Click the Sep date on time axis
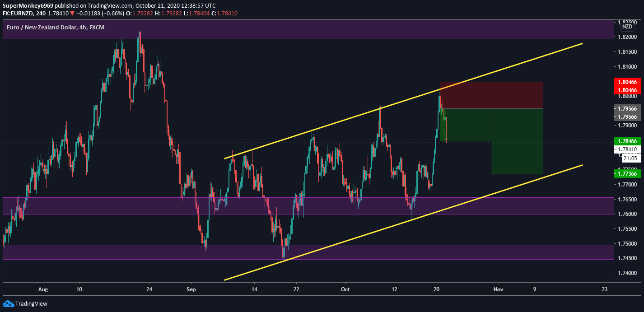 pyautogui.click(x=191, y=289)
